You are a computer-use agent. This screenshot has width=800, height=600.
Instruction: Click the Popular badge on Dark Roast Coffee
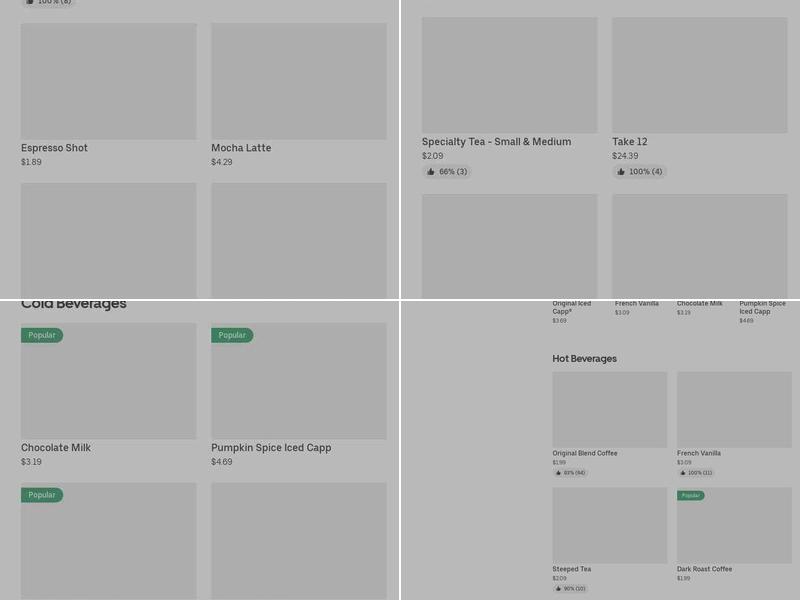(x=691, y=496)
